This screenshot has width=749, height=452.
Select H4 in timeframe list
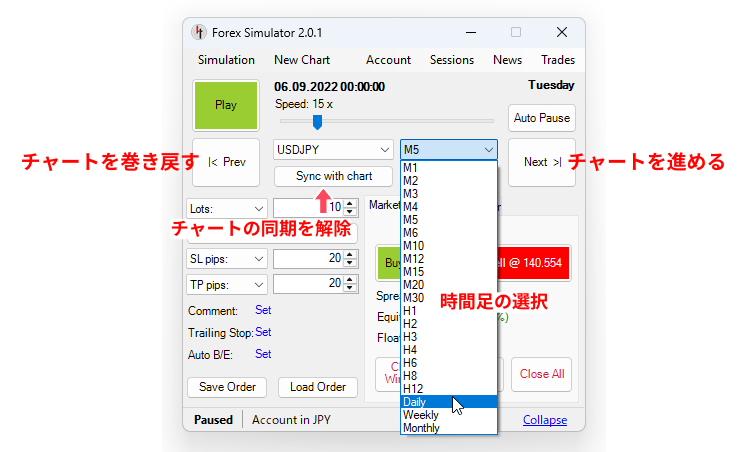pyautogui.click(x=449, y=350)
